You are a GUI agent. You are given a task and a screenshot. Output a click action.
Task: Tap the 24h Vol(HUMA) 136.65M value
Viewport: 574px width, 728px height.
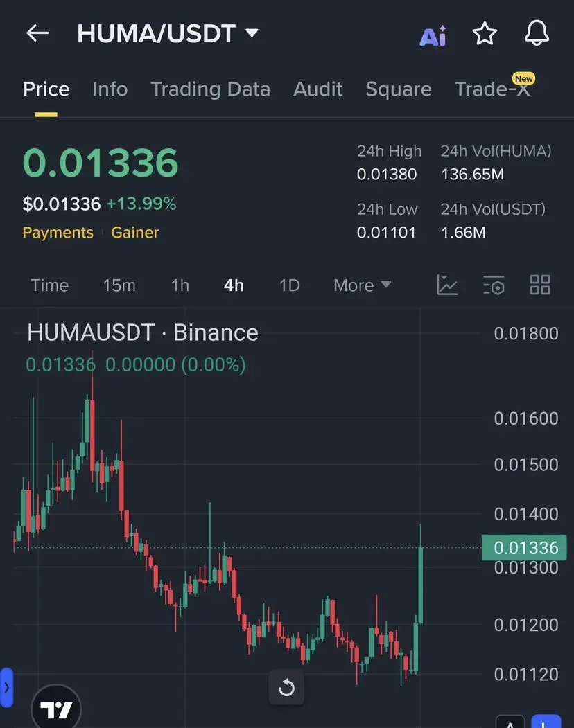[472, 174]
